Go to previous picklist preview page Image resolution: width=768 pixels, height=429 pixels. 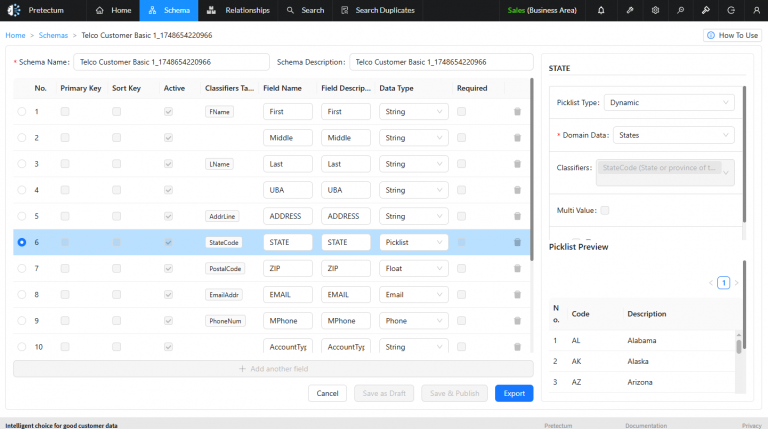click(711, 283)
